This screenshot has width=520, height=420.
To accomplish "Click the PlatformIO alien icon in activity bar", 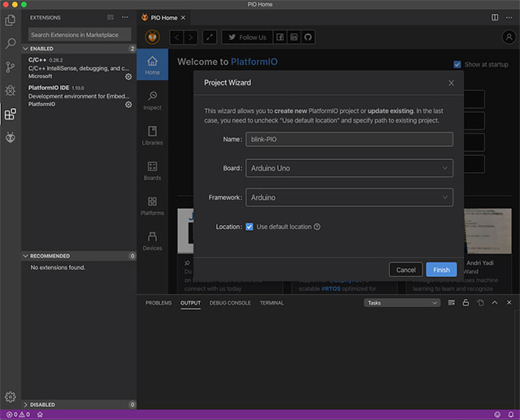I will (11, 137).
